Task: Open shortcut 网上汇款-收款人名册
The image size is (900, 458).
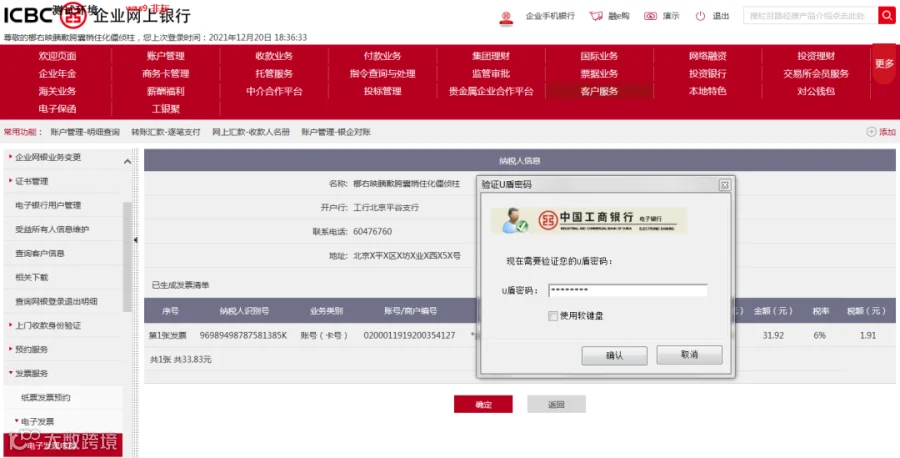Action: tap(251, 132)
